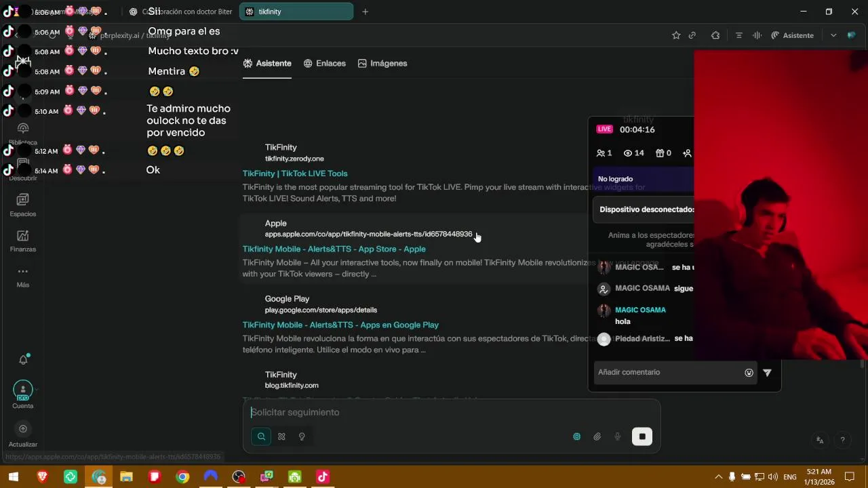Focus the Solicitar seguimiento input field

(x=451, y=412)
